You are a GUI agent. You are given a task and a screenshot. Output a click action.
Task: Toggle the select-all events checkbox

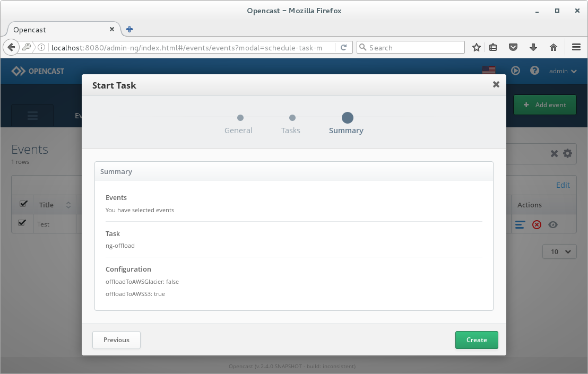tap(23, 204)
